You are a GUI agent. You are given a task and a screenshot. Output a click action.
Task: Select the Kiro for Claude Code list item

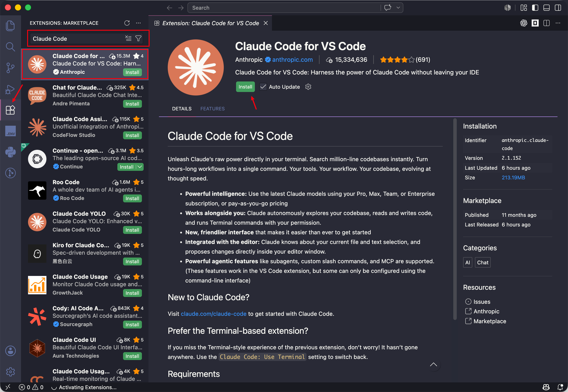85,253
